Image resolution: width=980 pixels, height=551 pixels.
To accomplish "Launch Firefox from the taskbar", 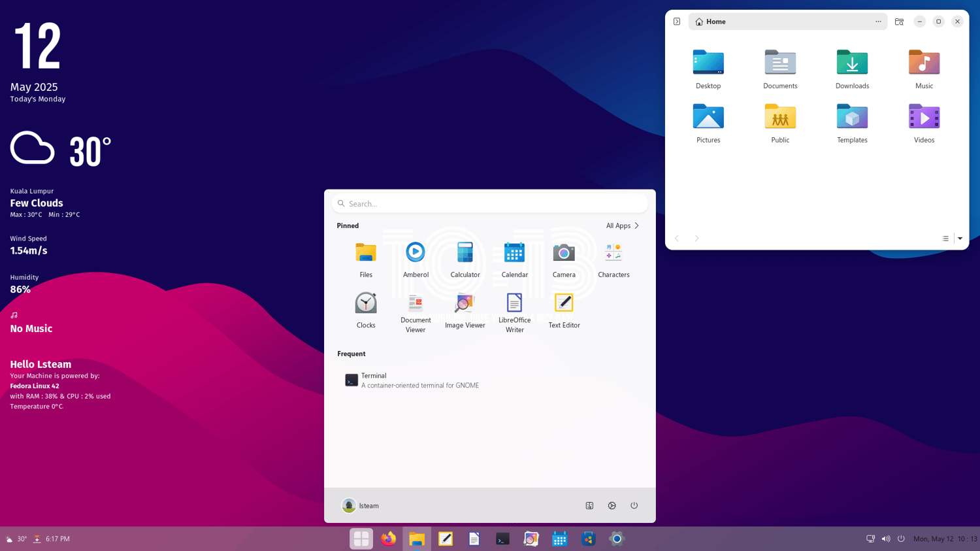I will click(389, 539).
